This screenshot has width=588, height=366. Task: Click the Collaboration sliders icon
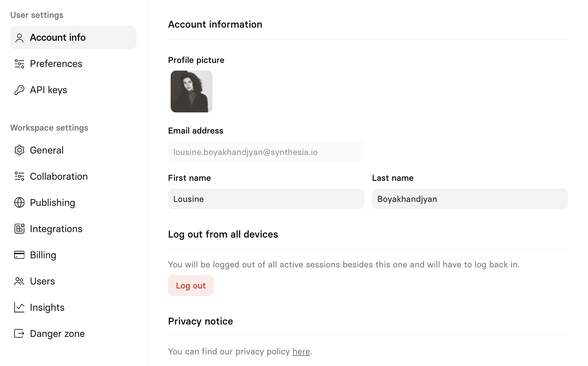(19, 176)
